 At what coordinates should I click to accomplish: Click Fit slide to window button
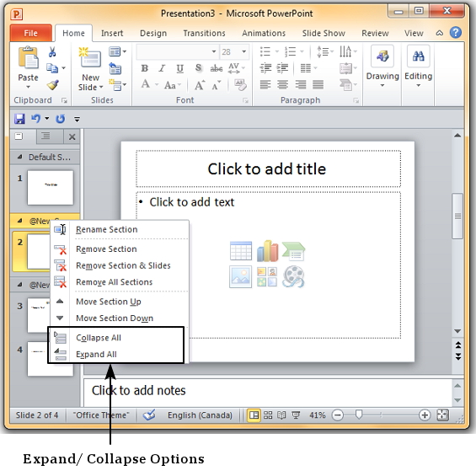tap(442, 415)
